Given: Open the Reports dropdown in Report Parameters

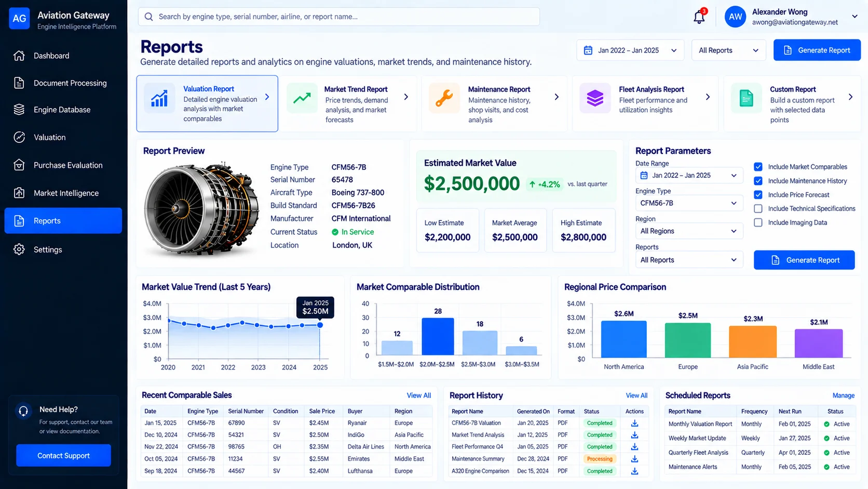Looking at the screenshot, I should point(689,260).
